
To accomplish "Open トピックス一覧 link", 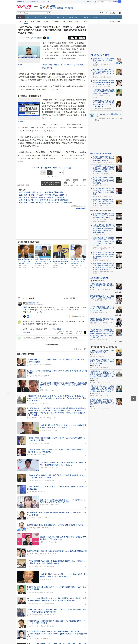I will [x=115, y=21].
